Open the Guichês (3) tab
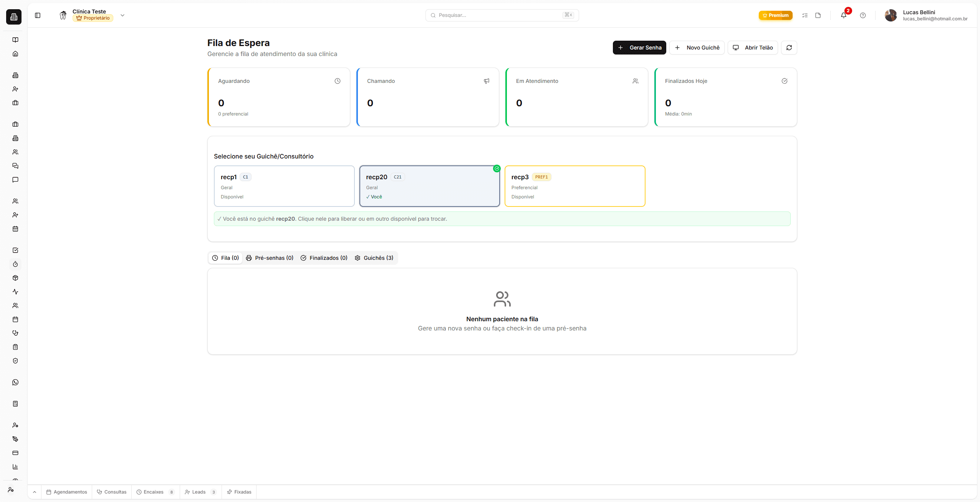The width and height of the screenshot is (980, 502). 374,258
